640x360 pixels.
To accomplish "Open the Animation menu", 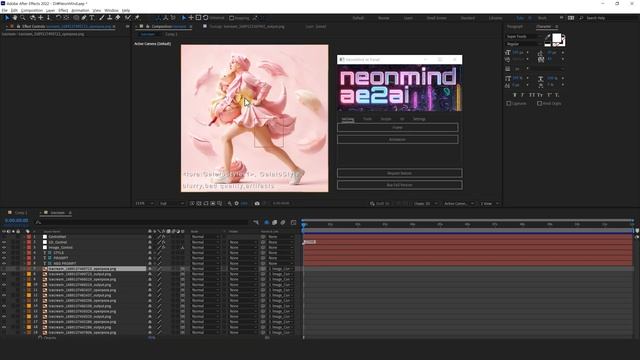I will pyautogui.click(x=80, y=10).
